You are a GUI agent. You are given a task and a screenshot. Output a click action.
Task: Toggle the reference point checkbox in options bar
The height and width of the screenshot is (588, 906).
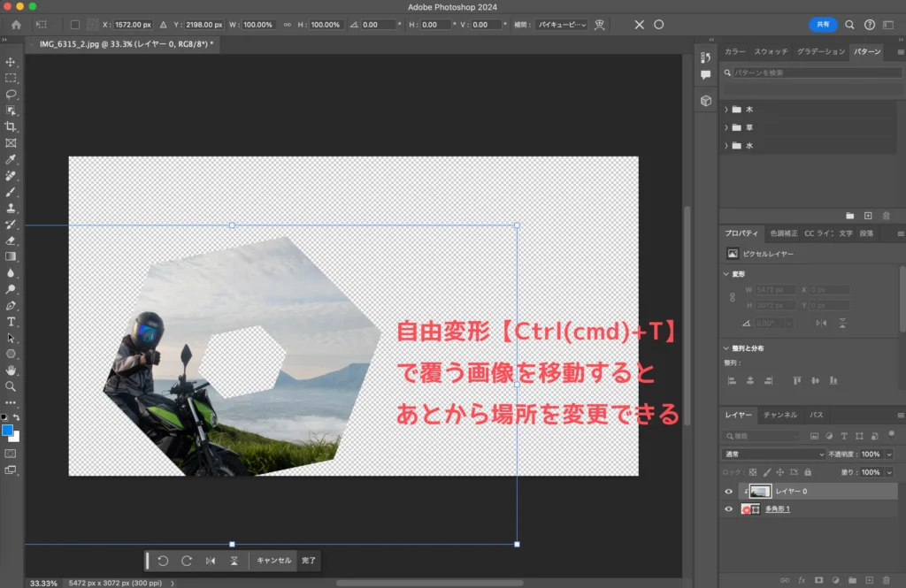pos(74,25)
